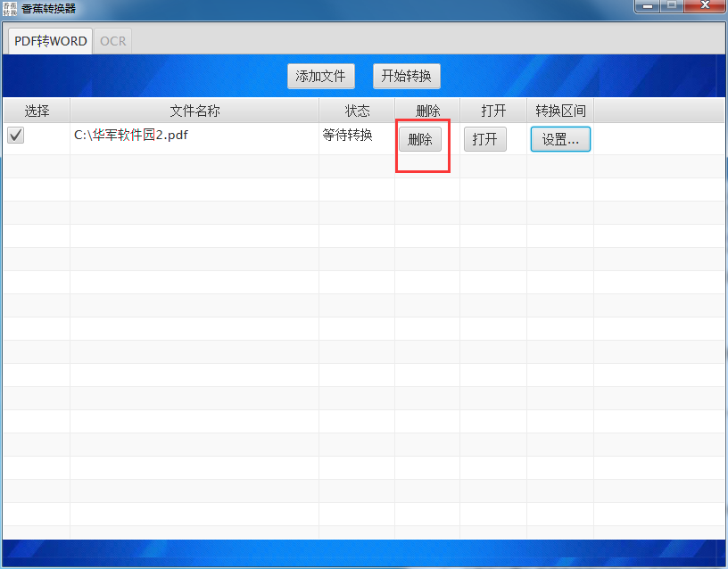This screenshot has width=728, height=569.
Task: Delete the 华军软件园2.pdf row with 删除 button
Action: coord(420,139)
